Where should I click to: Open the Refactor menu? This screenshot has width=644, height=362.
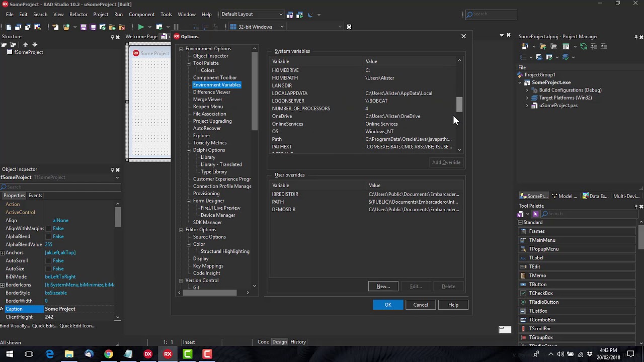click(x=78, y=14)
